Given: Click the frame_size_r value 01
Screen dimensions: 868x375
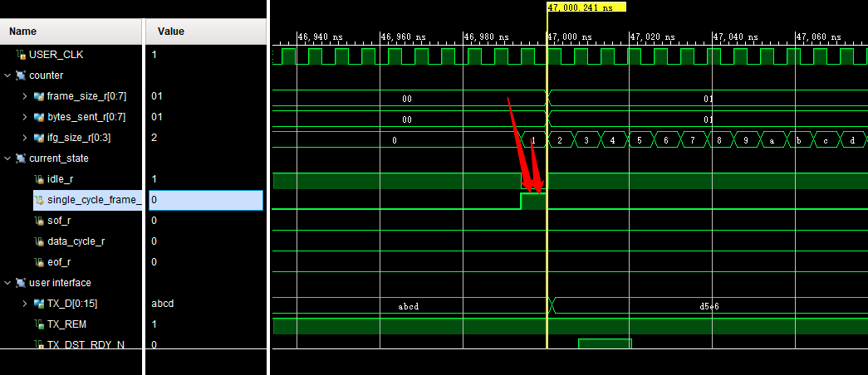Looking at the screenshot, I should click(156, 96).
